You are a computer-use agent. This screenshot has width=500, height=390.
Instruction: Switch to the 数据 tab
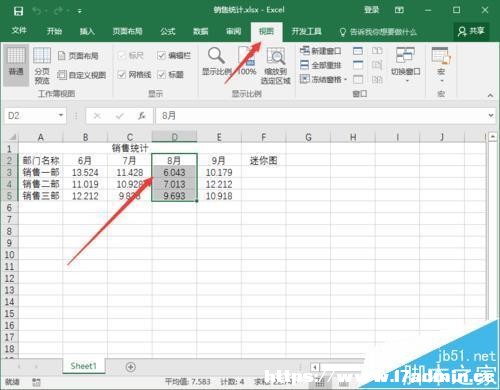coord(201,31)
